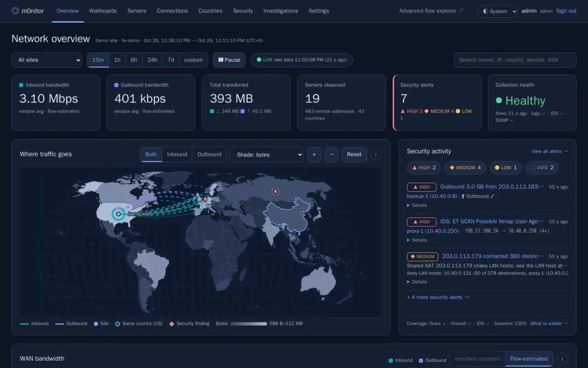Open the proxy-1 (10.40.0.250) host link
Viewport: 588px width, 368px height.
tap(433, 231)
